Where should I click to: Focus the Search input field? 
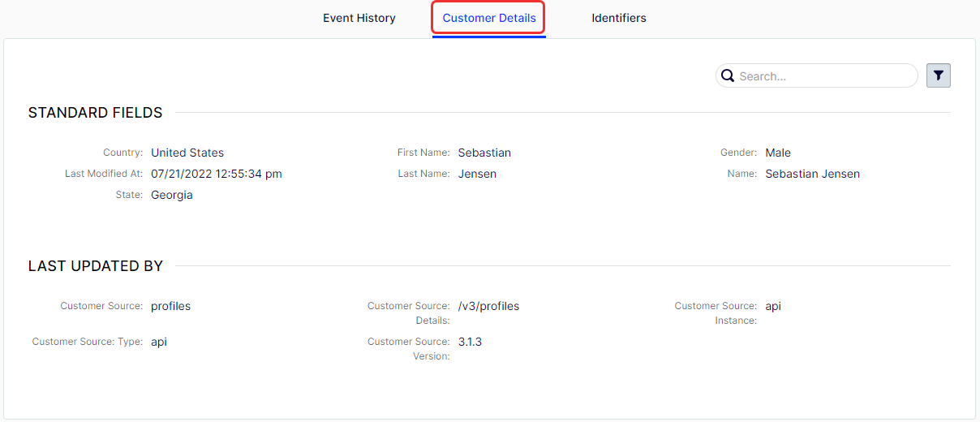(817, 75)
